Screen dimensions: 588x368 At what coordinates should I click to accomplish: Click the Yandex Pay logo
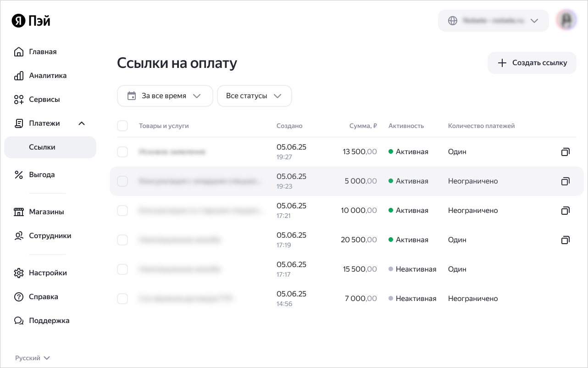click(x=31, y=21)
